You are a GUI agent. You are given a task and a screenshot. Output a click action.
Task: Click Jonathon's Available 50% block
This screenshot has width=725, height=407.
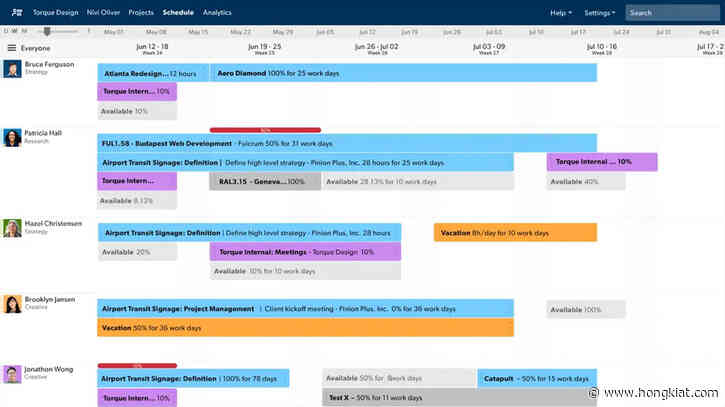pos(399,378)
